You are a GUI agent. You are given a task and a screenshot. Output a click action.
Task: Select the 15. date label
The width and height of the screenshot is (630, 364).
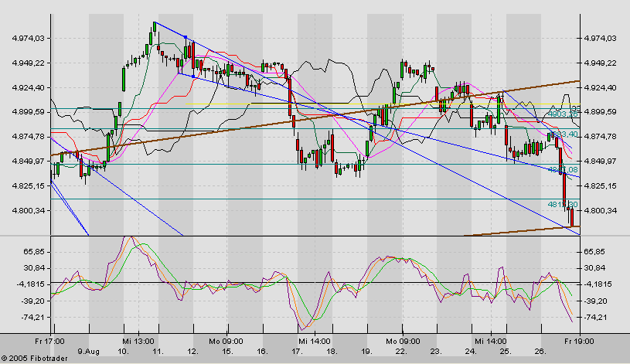(227, 352)
